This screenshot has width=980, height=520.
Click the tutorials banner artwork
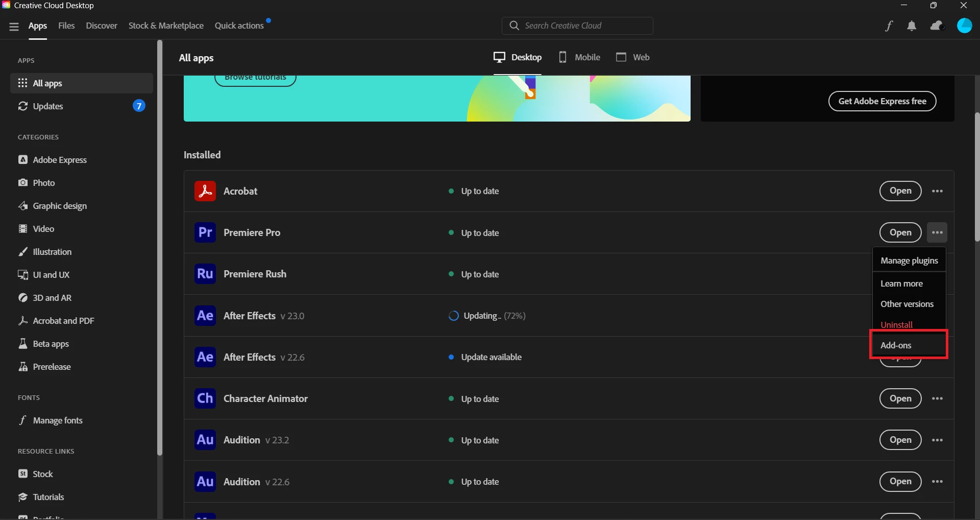tap(578, 99)
